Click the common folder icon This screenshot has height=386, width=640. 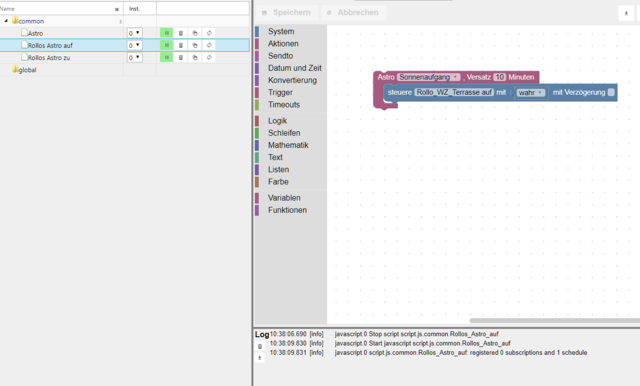click(15, 20)
